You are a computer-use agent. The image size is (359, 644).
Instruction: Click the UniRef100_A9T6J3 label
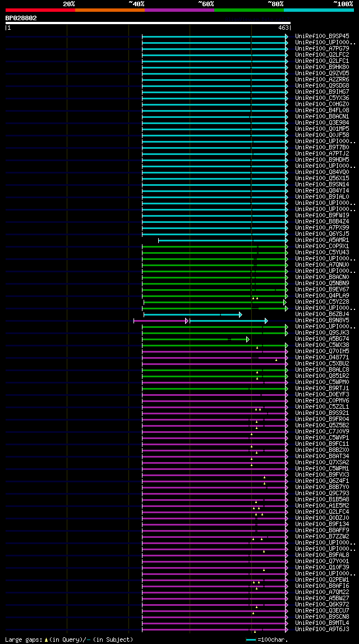[322, 629]
